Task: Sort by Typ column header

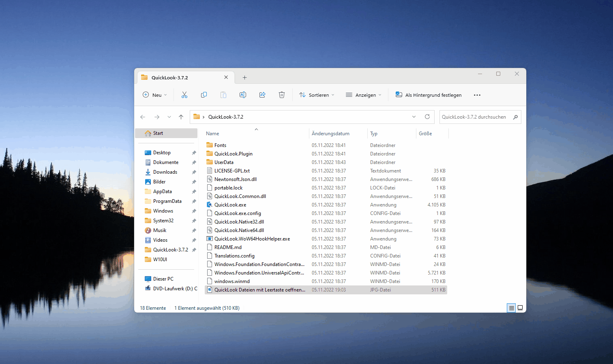Action: [374, 134]
